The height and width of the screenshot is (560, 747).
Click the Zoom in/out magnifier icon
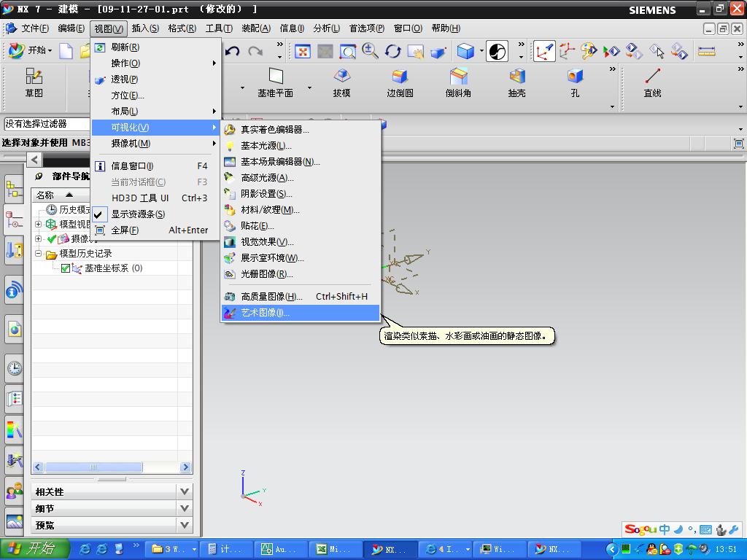pos(370,51)
